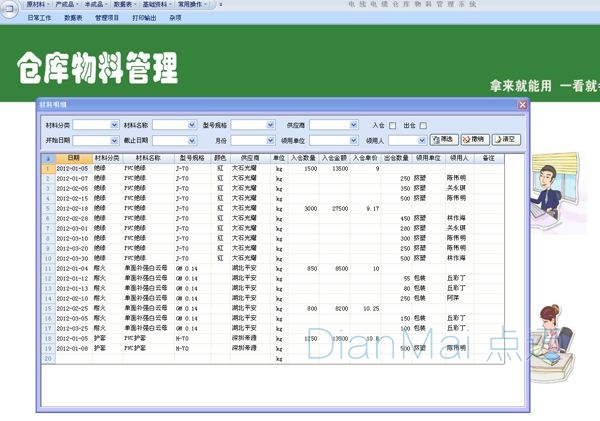Click the 450 outgoing quantity cell
Screen dimensions: 600x421
pos(396,218)
